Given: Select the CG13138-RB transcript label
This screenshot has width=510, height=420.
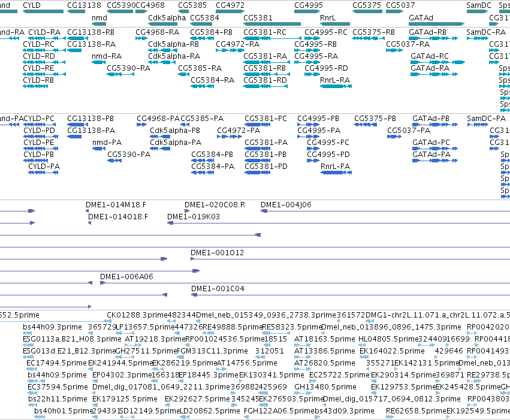Looking at the screenshot, I should (x=90, y=32).
